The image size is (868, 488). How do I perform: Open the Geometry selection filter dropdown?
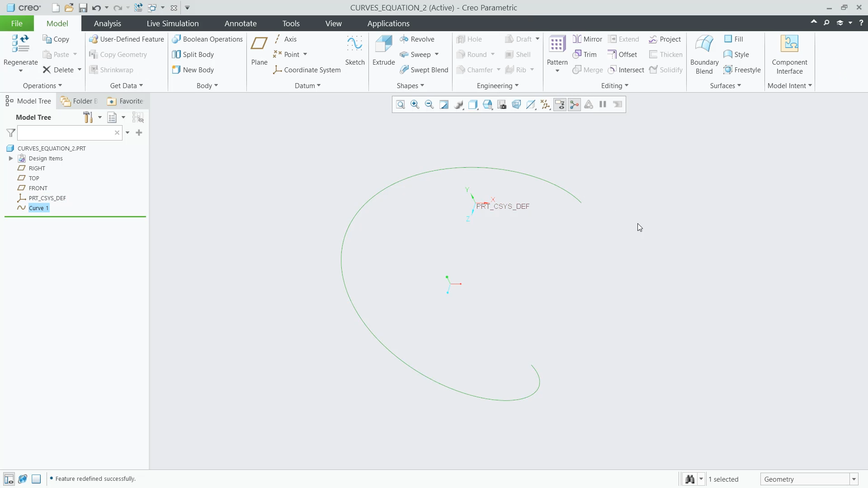[854, 479]
